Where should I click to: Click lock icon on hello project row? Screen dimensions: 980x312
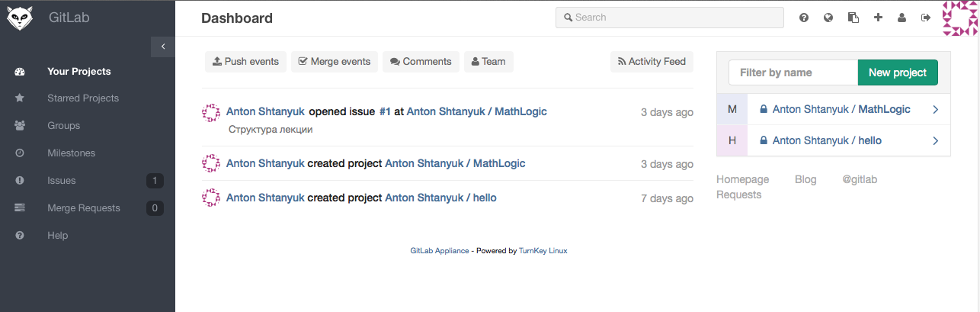(763, 140)
